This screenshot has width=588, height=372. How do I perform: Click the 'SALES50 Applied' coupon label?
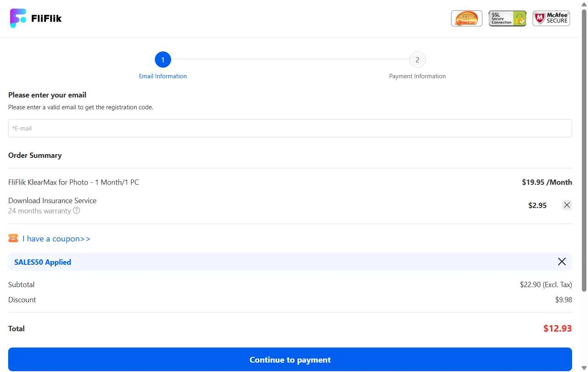(43, 262)
